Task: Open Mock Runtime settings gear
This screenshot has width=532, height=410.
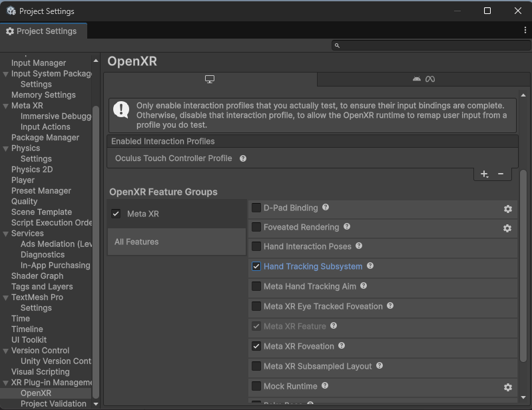Action: (x=507, y=387)
